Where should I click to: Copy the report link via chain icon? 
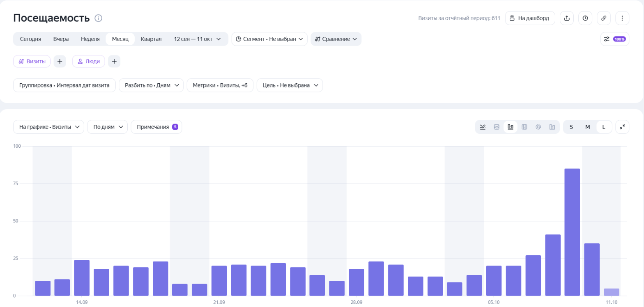(604, 18)
